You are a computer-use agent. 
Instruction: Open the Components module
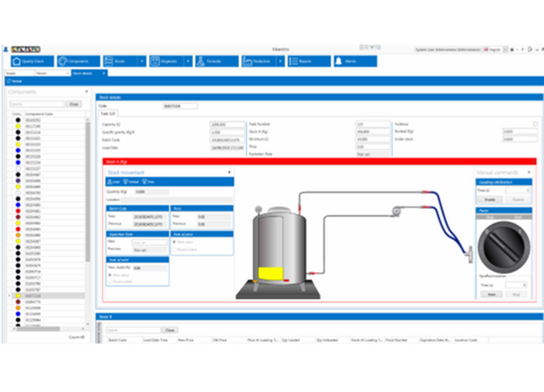tap(79, 61)
